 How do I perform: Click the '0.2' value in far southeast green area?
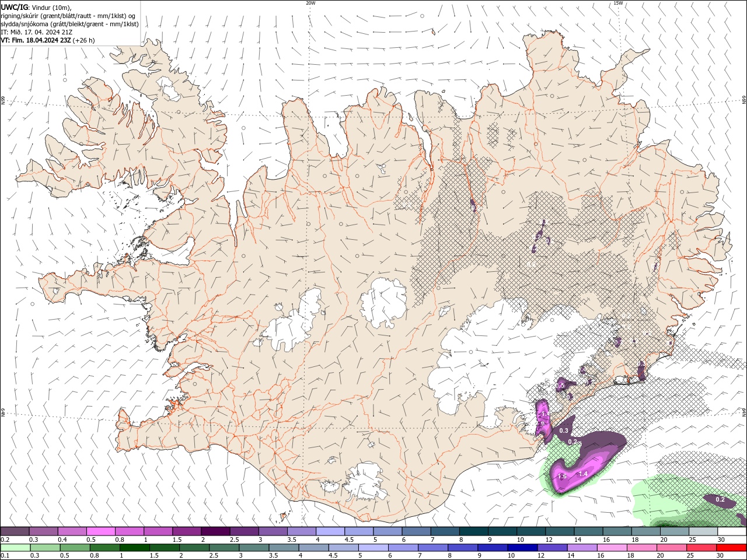720,499
